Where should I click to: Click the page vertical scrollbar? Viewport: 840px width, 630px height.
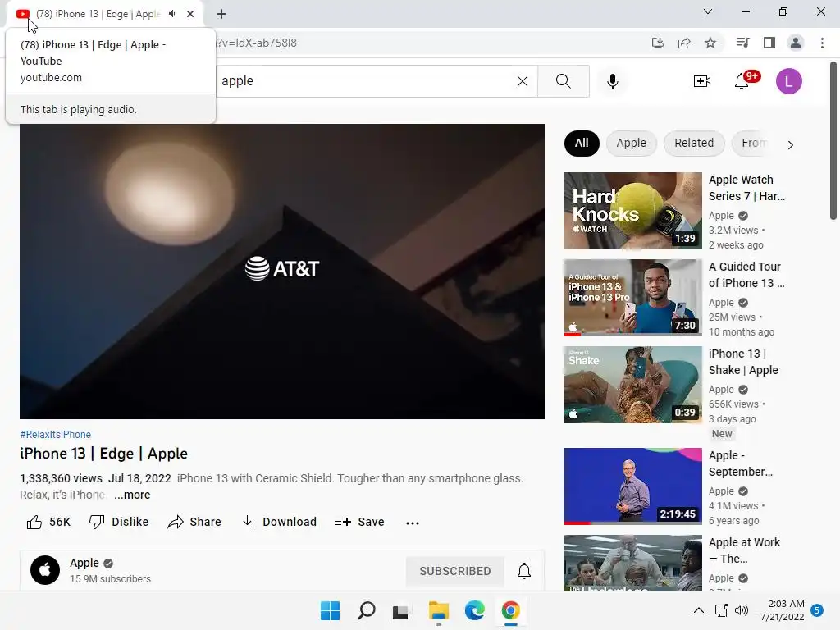click(x=833, y=141)
